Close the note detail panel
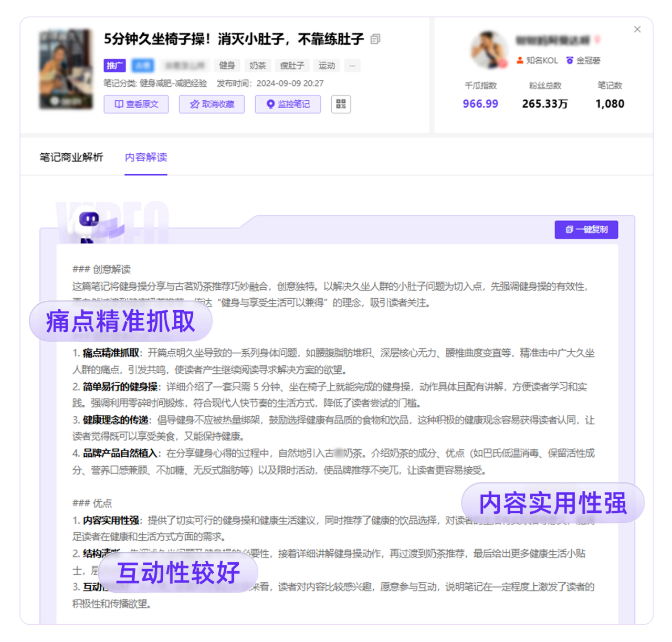Image resolution: width=672 pixels, height=642 pixels. (637, 29)
